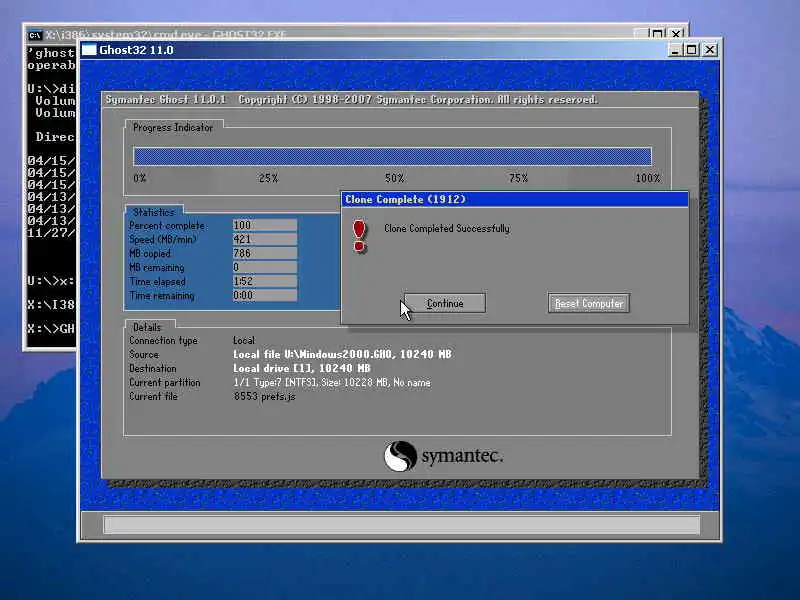This screenshot has width=800, height=600.
Task: Click the 100% progress label
Action: click(647, 178)
